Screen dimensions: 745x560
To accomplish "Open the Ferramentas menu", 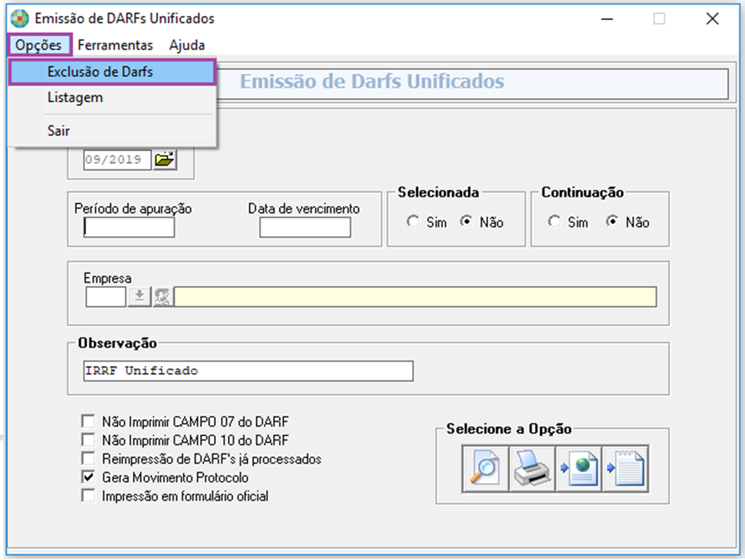I will pos(115,45).
